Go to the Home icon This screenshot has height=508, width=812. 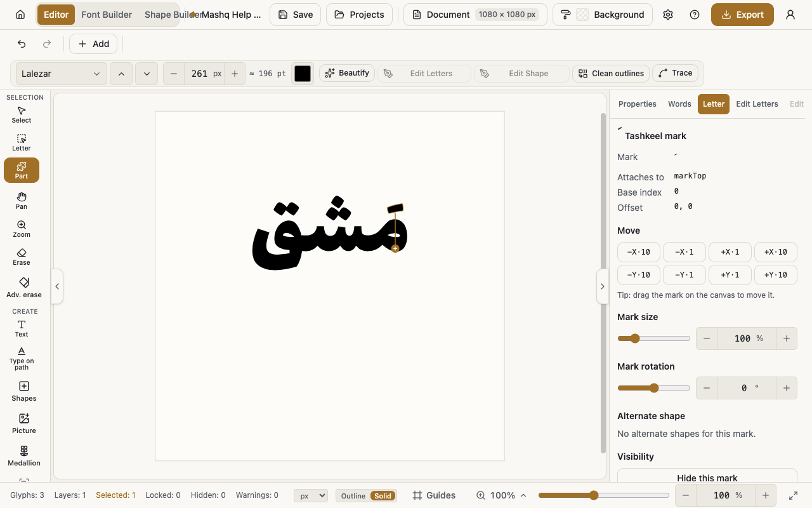pos(20,15)
